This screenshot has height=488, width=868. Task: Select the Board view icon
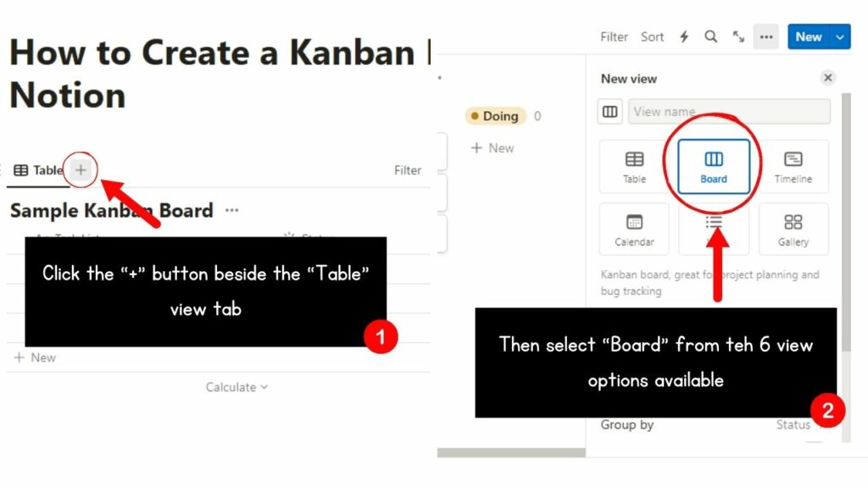click(712, 165)
